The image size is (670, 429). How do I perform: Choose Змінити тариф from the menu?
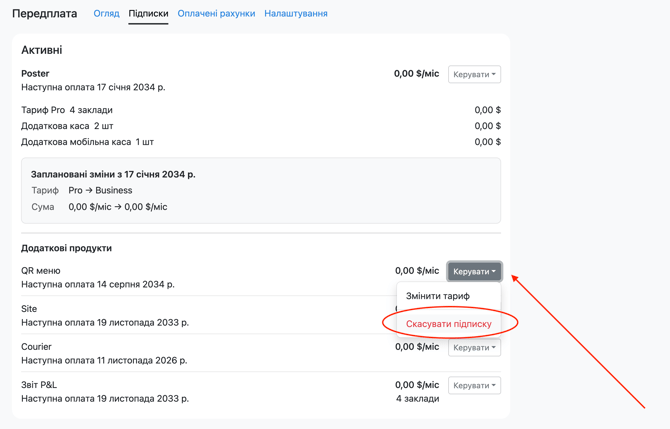[x=438, y=296]
